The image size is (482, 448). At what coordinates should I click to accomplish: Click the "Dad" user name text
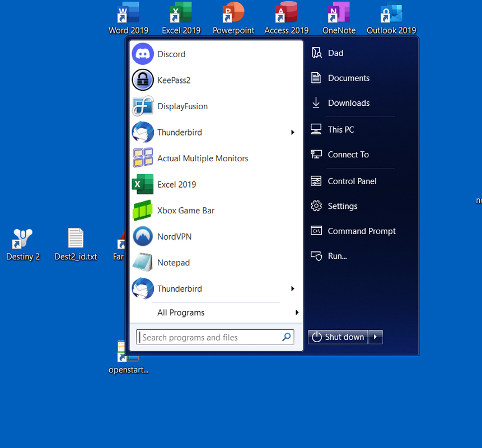[335, 53]
